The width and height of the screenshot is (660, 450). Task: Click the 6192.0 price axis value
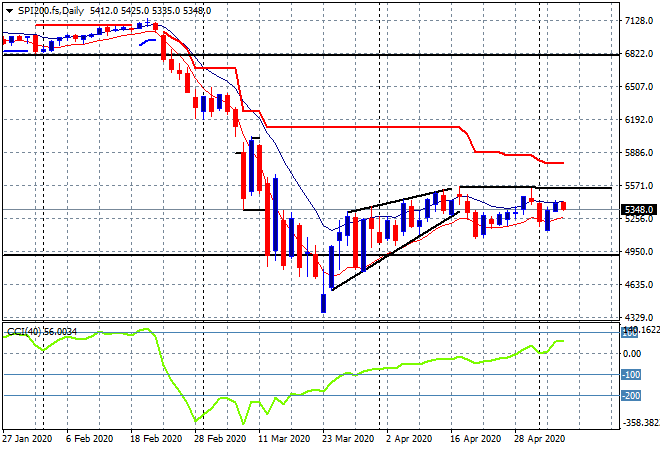(639, 120)
